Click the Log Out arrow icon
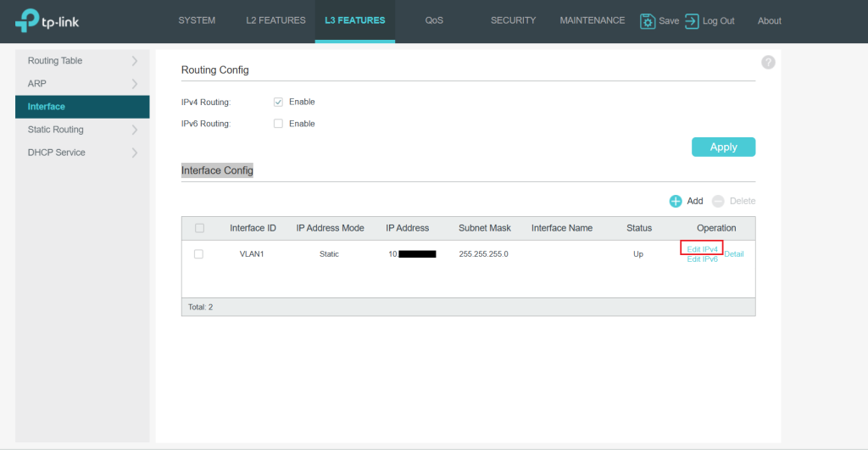 pyautogui.click(x=692, y=21)
